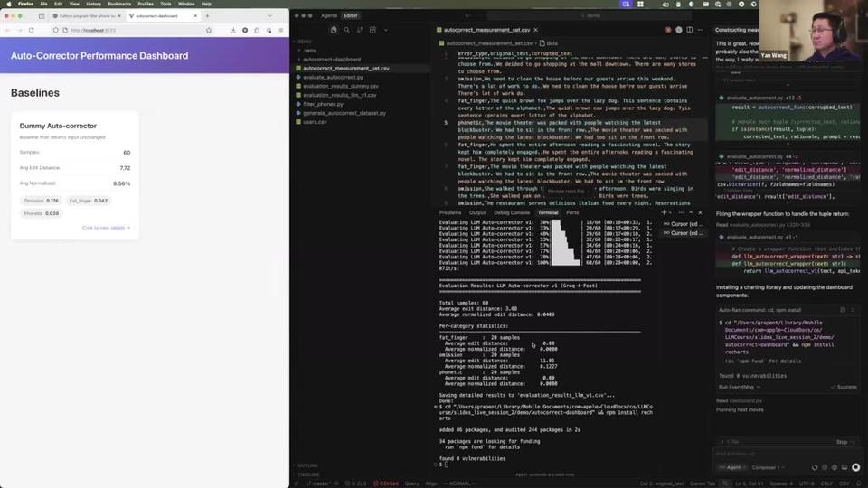Reload the Firefox page
The image size is (868, 488).
click(31, 31)
